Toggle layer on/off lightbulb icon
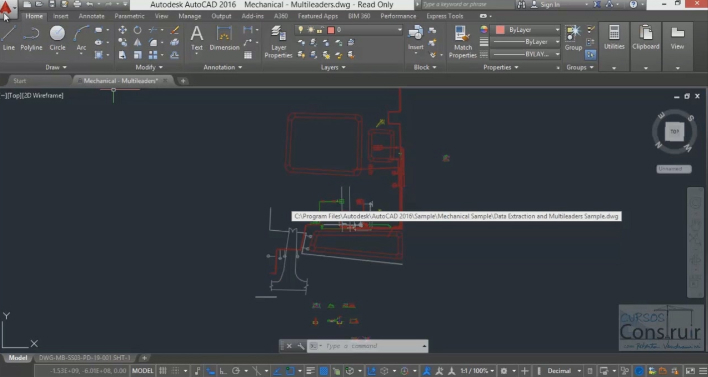This screenshot has height=377, width=708. point(300,30)
